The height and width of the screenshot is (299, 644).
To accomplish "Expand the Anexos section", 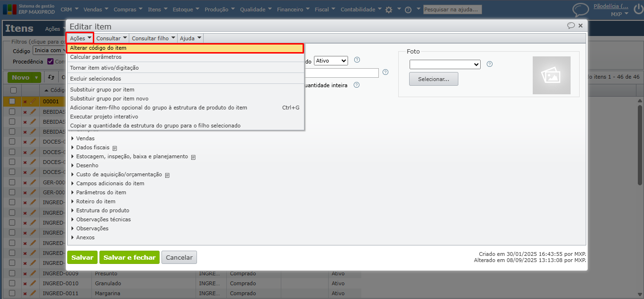I will tap(83, 238).
